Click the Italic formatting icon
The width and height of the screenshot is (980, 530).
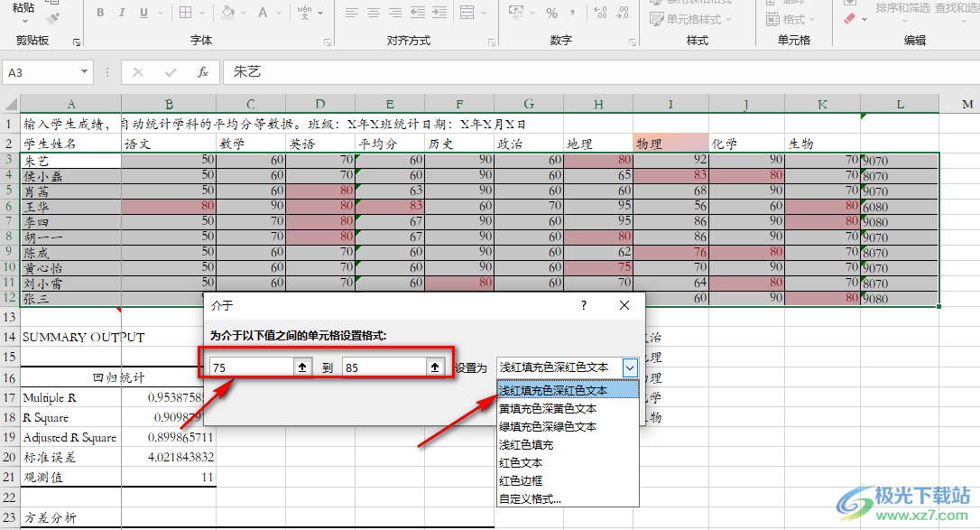[x=122, y=13]
